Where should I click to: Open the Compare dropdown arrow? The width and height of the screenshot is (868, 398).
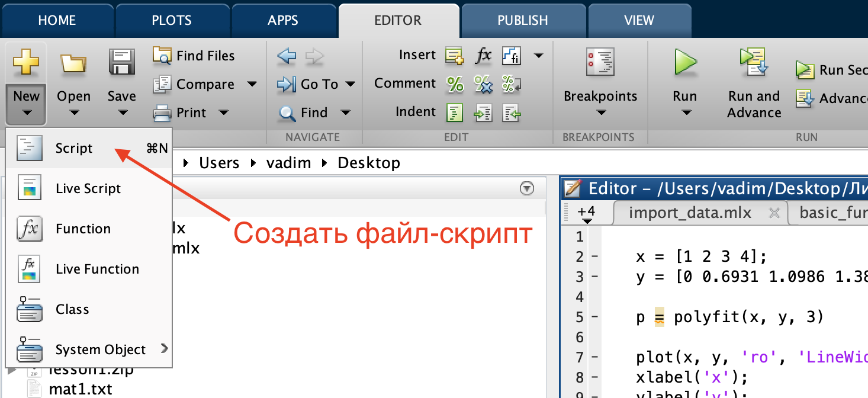[x=252, y=84]
